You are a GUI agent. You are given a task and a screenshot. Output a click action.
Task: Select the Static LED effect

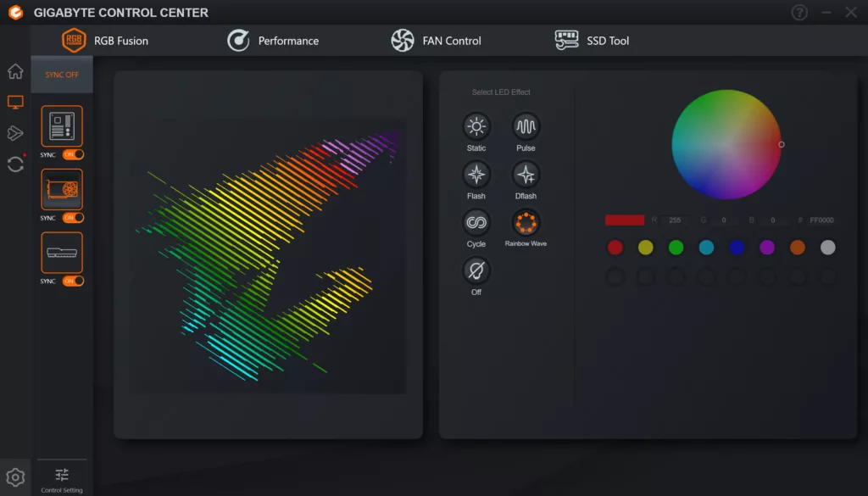[476, 127]
